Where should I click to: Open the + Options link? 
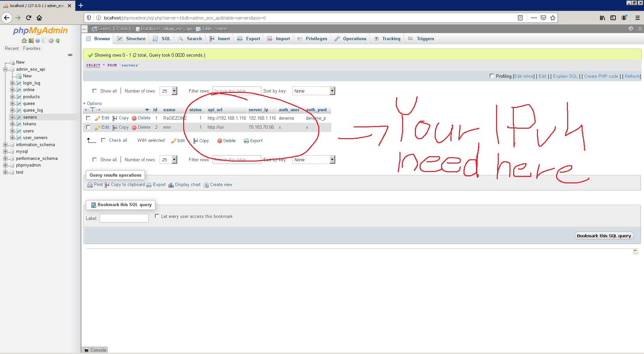pos(93,104)
